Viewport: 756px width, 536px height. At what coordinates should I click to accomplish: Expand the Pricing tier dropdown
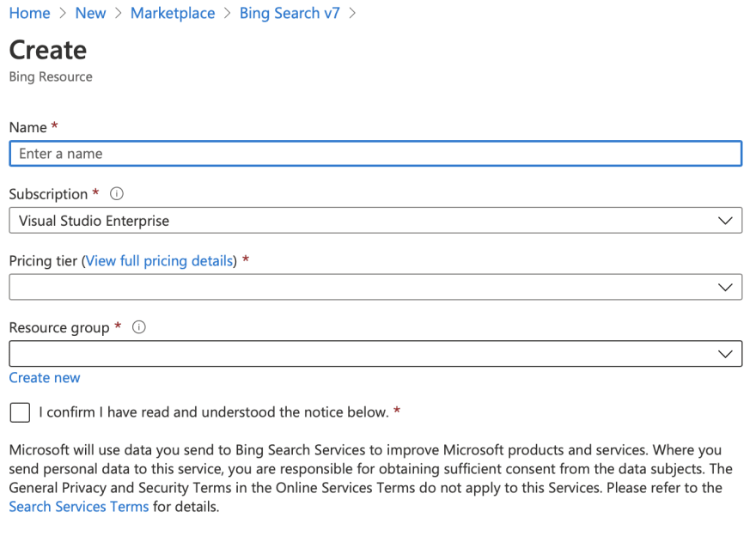tap(375, 287)
